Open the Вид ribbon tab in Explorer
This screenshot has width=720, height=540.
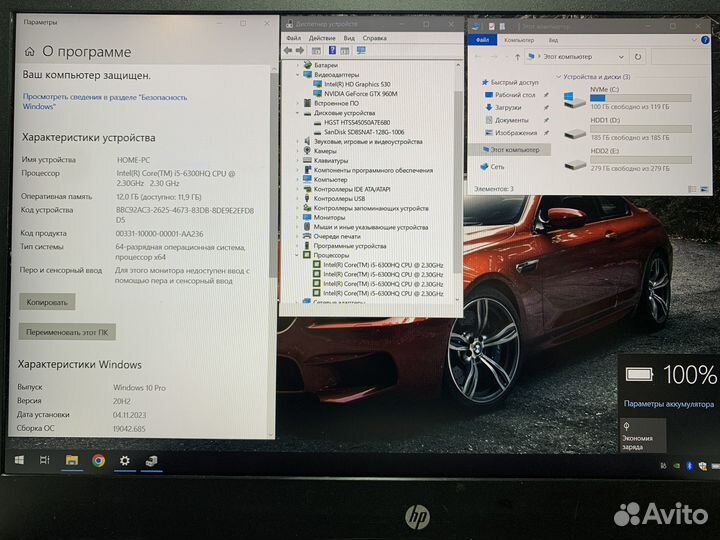(553, 40)
